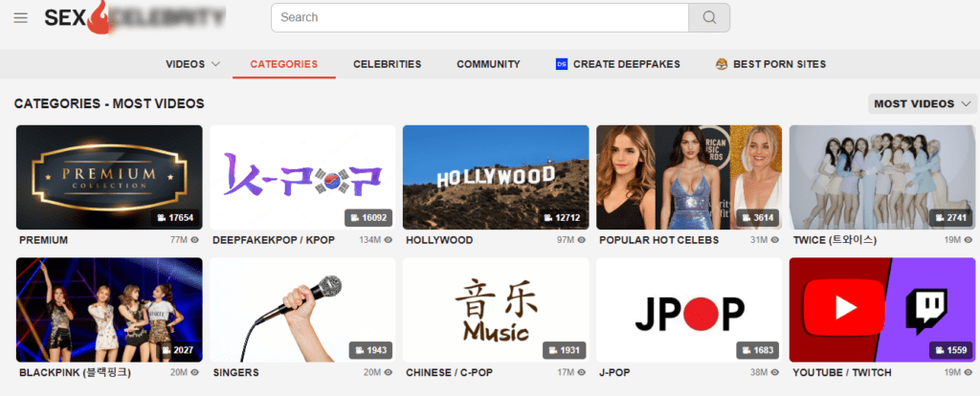980x396 pixels.
Task: Open the TWICE group photo thumbnail
Action: pyautogui.click(x=881, y=177)
